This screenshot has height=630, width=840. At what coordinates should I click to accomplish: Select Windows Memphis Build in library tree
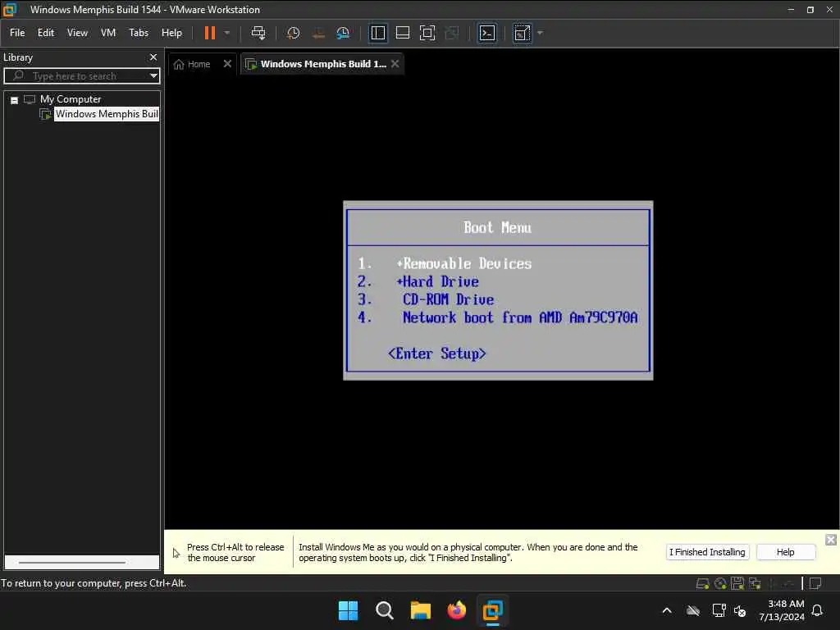107,114
